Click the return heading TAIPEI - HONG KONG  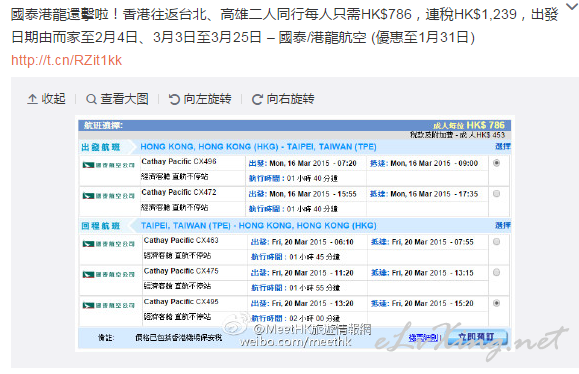point(258,226)
